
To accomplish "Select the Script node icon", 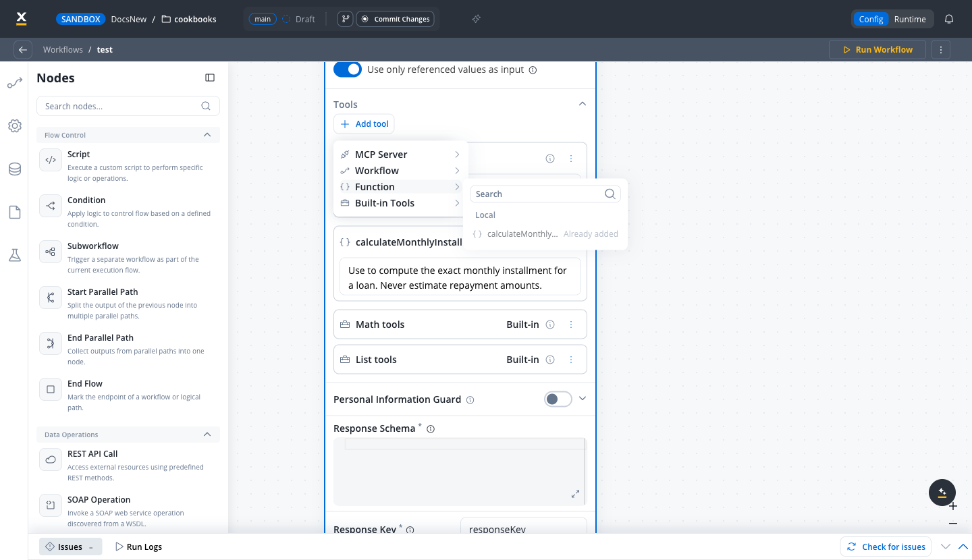I will (x=51, y=160).
